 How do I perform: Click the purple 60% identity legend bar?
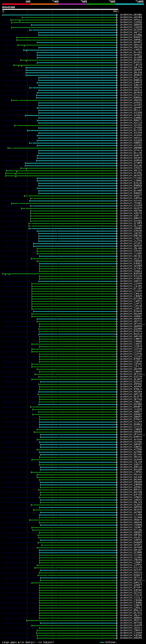click(73, 4)
